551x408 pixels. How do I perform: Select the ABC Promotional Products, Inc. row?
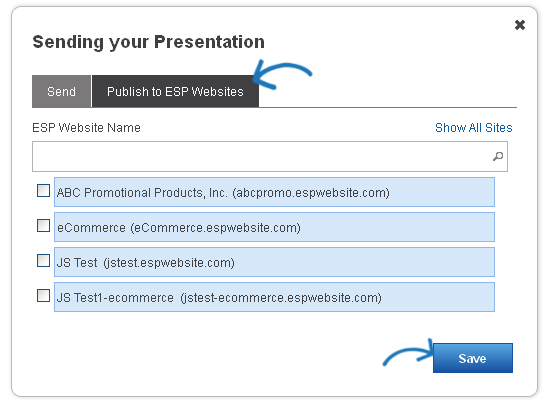(x=274, y=192)
